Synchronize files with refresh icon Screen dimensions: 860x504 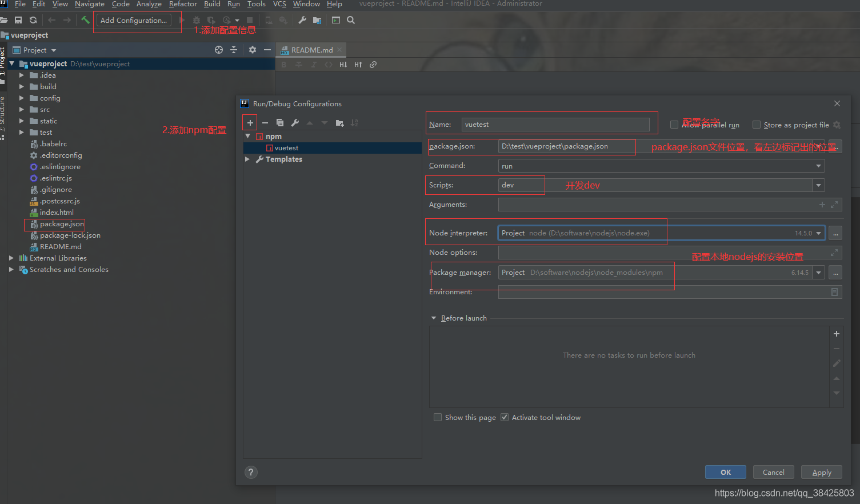[33, 20]
